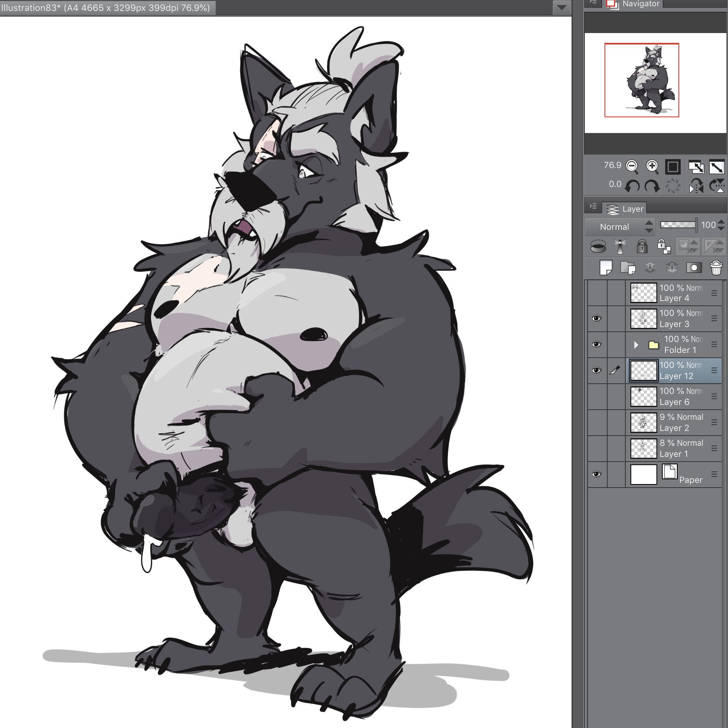Image resolution: width=728 pixels, height=728 pixels.
Task: Create a new raster layer
Action: click(606, 268)
